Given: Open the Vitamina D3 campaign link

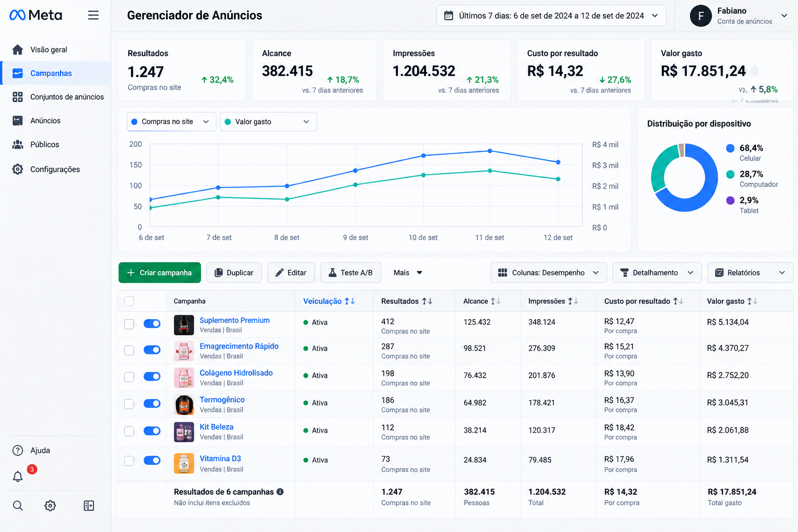Looking at the screenshot, I should point(220,459).
